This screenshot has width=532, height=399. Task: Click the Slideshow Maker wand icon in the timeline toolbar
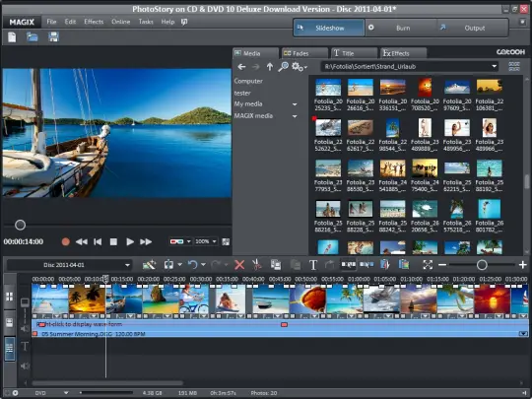150,265
